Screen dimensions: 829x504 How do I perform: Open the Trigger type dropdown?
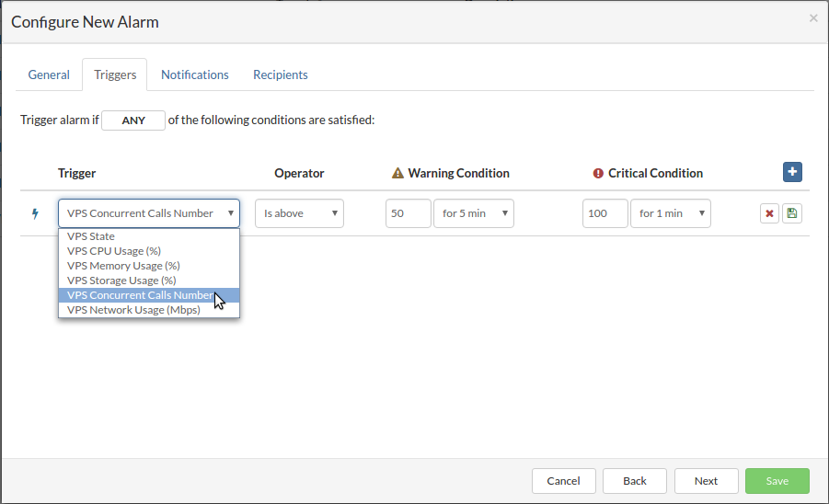coord(149,213)
